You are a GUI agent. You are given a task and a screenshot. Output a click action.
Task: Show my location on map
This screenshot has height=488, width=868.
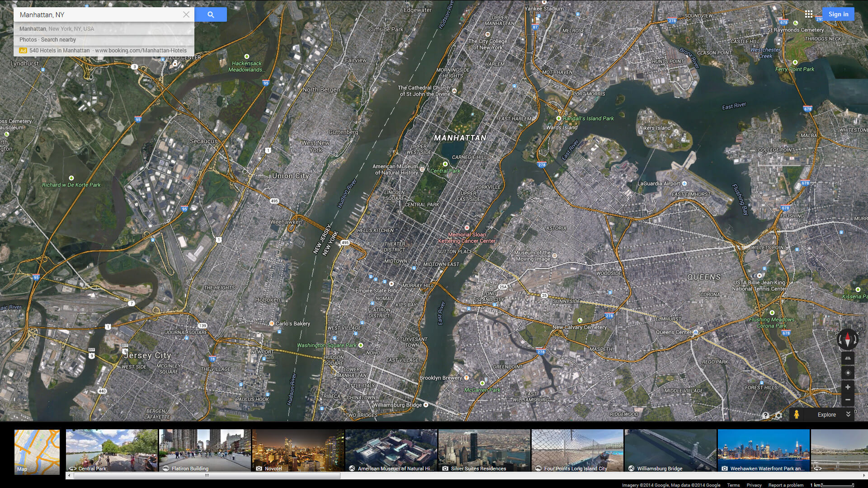click(848, 373)
